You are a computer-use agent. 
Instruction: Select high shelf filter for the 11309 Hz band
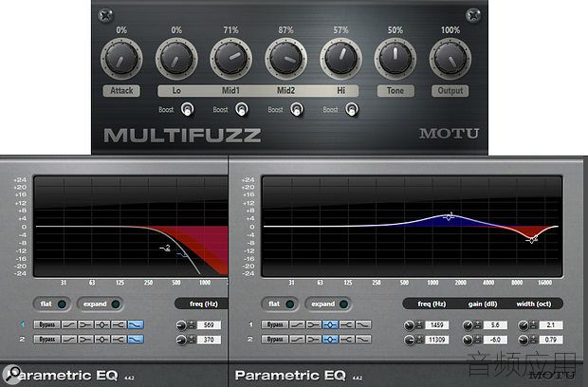(x=347, y=340)
